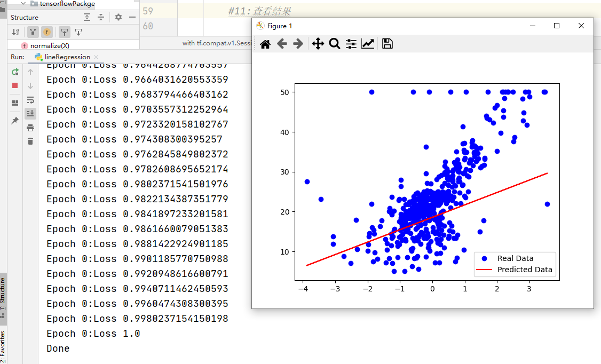Select the Zoom to rectangle tool

click(334, 44)
